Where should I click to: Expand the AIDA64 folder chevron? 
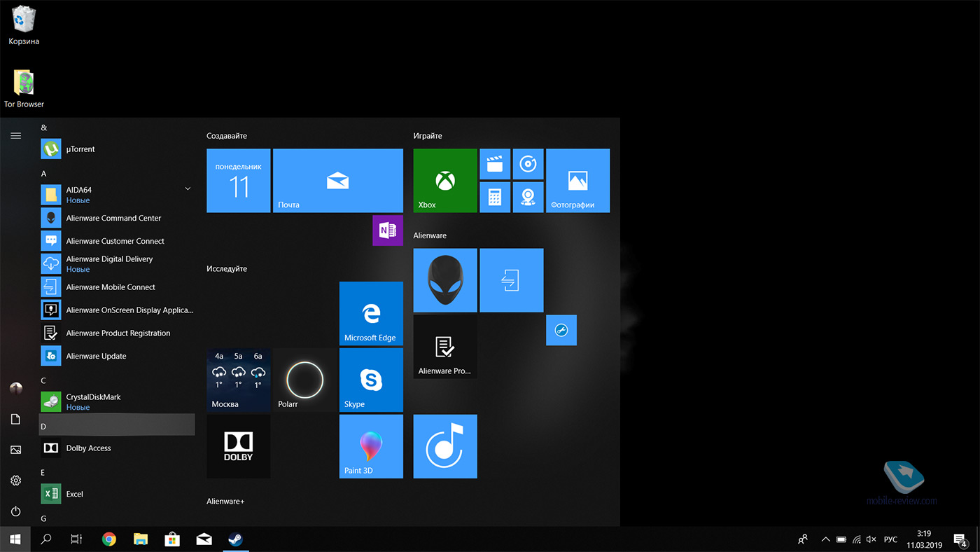pos(188,189)
